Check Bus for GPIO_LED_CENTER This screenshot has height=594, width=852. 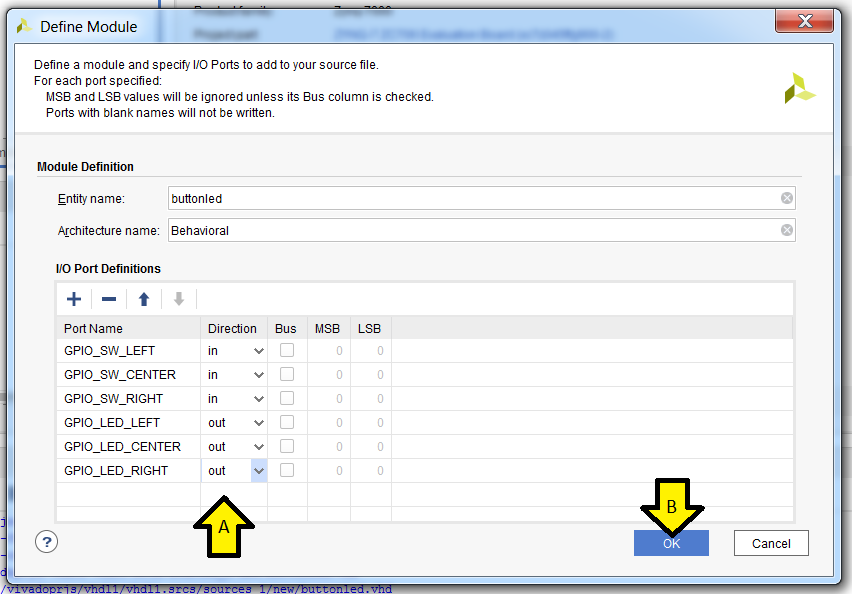(x=287, y=446)
